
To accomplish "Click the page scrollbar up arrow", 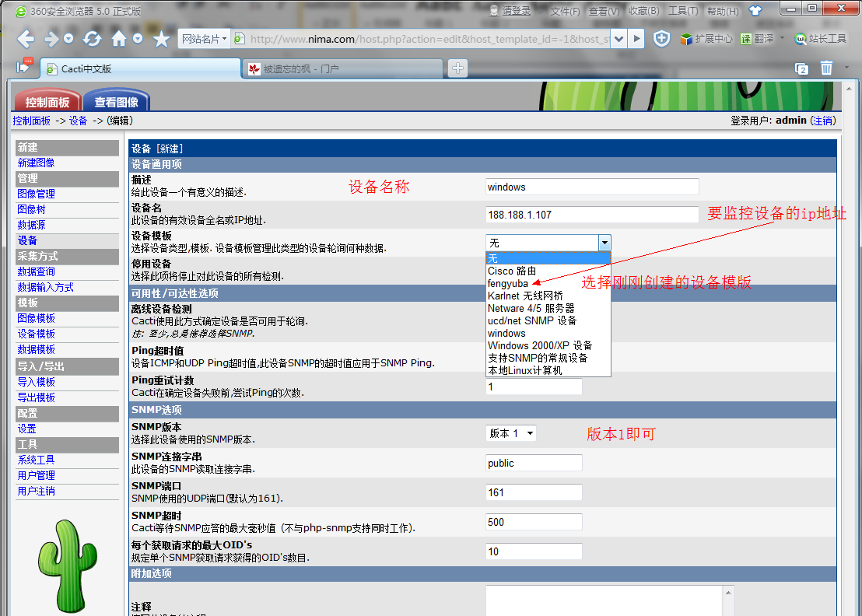I will coord(849,88).
